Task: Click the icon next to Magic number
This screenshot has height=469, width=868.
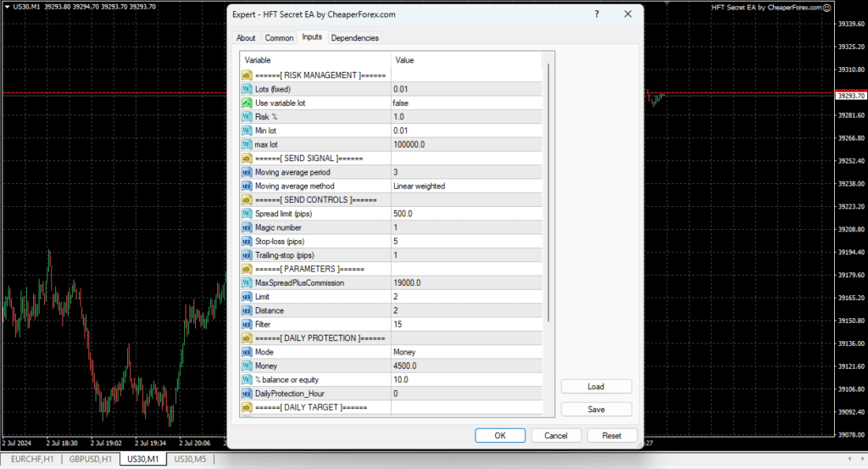Action: point(247,227)
